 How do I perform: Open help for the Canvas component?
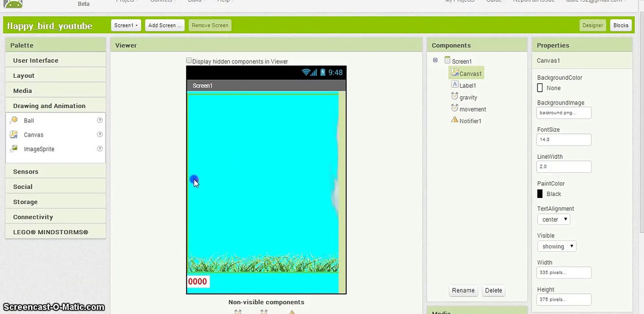click(x=99, y=135)
